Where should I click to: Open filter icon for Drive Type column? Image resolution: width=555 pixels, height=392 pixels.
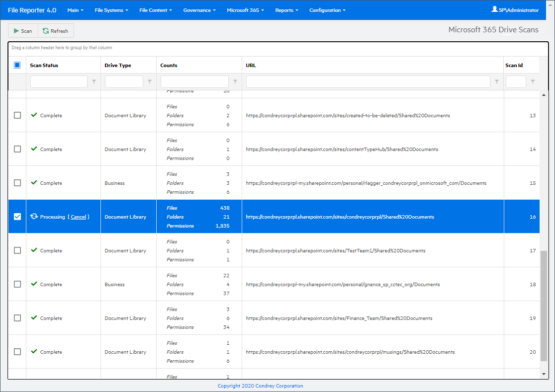point(150,82)
